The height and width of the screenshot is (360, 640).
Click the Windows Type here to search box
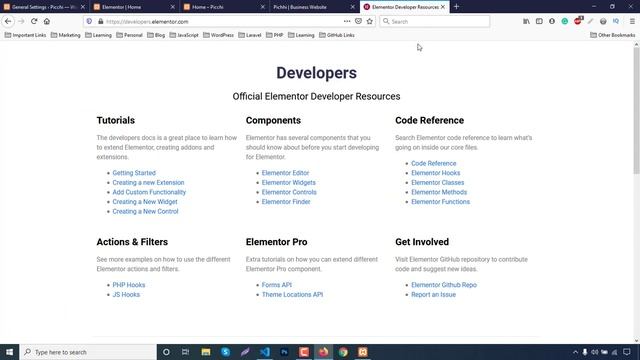88,352
